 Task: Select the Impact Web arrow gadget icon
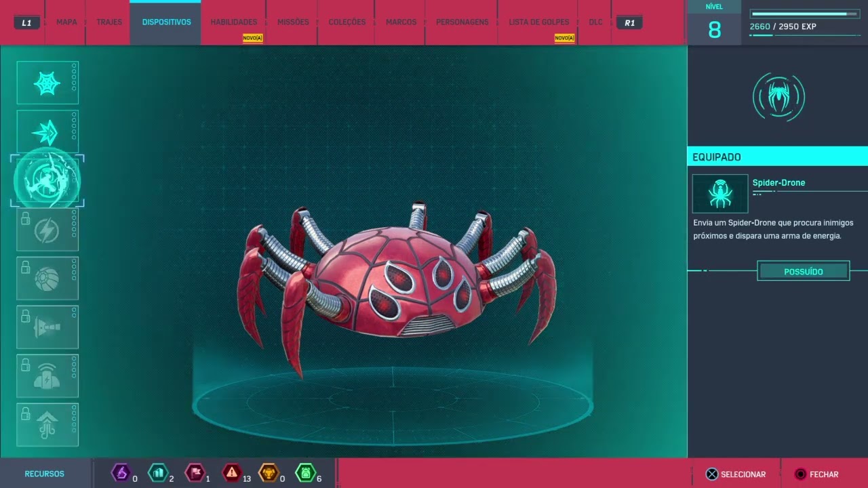click(47, 131)
